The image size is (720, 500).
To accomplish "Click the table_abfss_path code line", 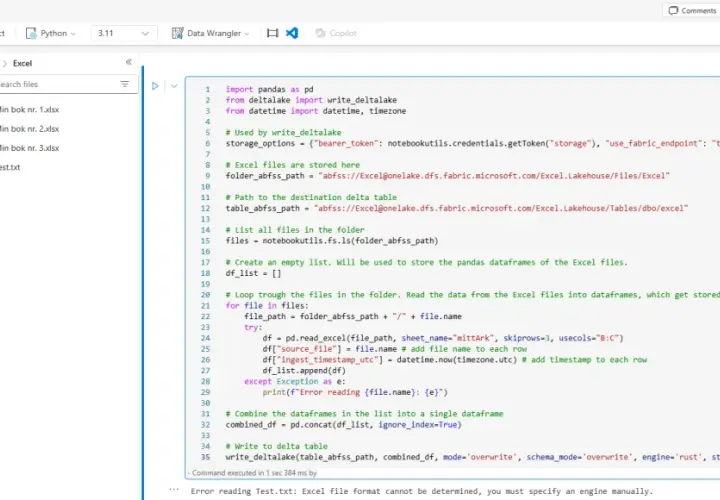I will pyautogui.click(x=457, y=208).
